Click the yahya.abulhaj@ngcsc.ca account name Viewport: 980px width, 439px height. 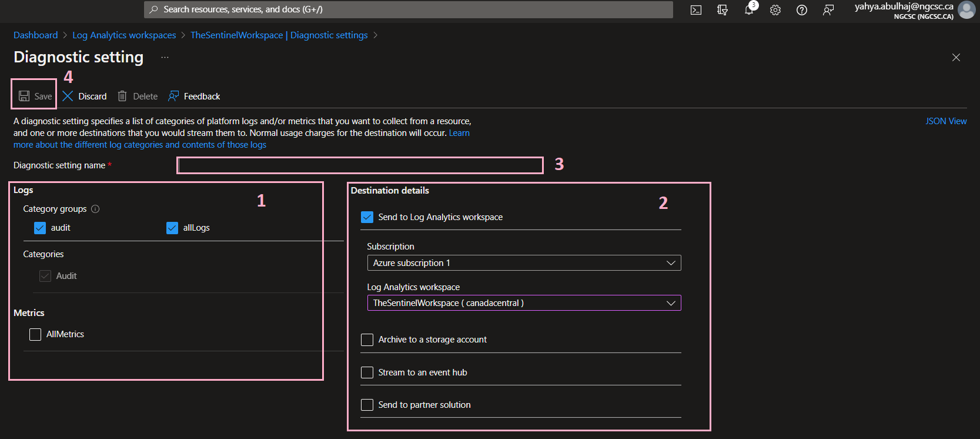904,6
